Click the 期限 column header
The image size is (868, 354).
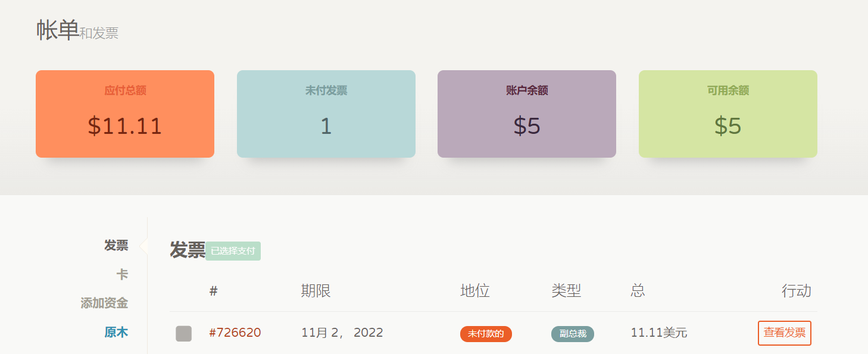pos(316,291)
